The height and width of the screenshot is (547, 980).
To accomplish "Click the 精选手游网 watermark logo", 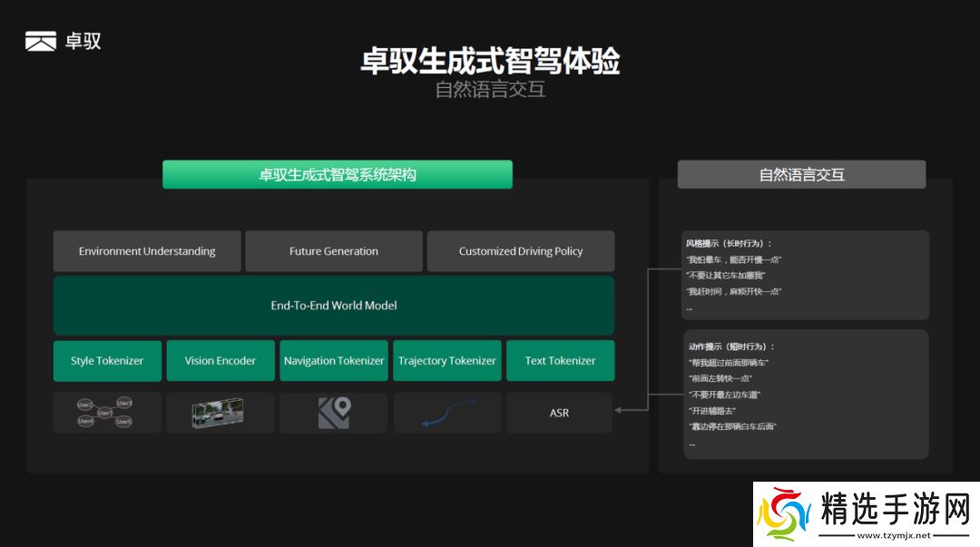I will [x=865, y=514].
